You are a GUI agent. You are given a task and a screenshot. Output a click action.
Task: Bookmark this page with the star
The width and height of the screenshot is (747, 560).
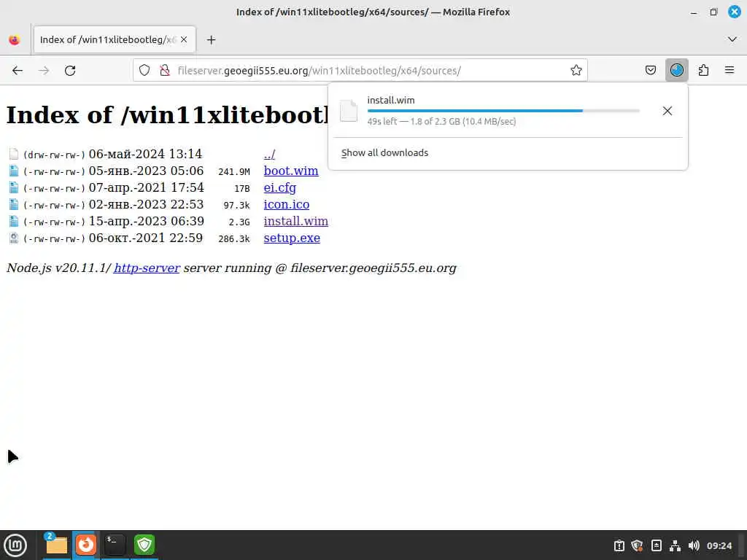click(x=576, y=71)
